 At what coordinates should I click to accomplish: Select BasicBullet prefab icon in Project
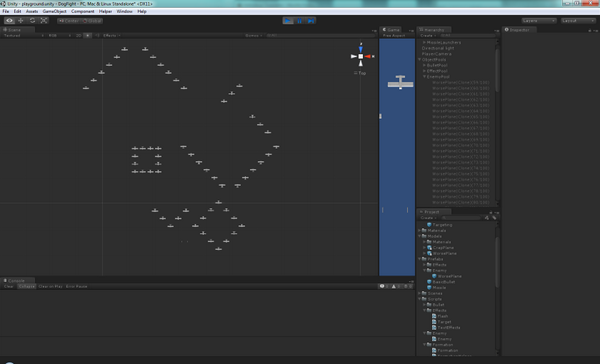click(x=429, y=282)
